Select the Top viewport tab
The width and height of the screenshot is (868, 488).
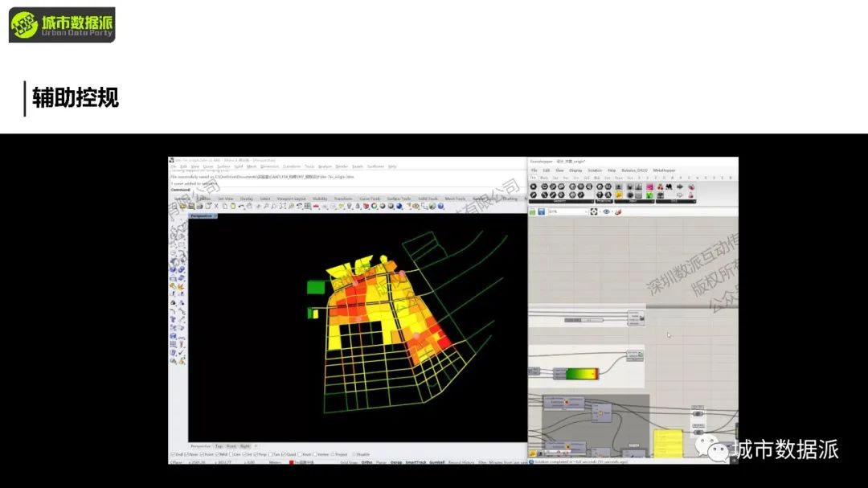click(x=219, y=446)
